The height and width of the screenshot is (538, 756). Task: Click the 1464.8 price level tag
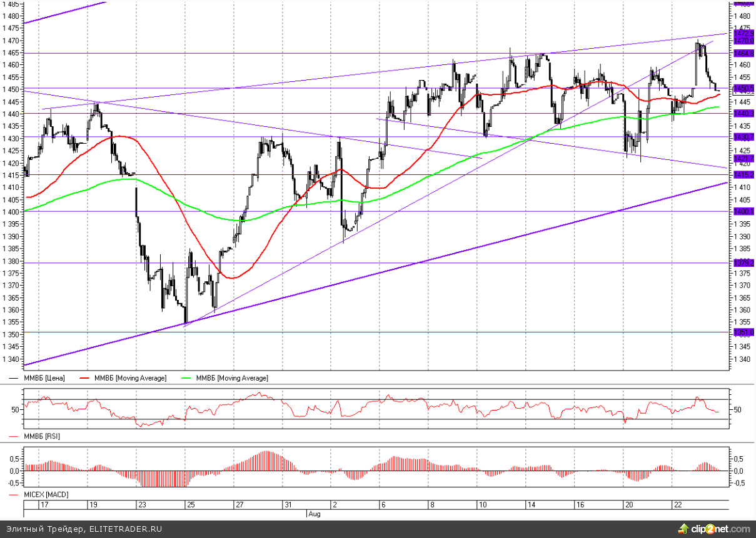tap(743, 53)
